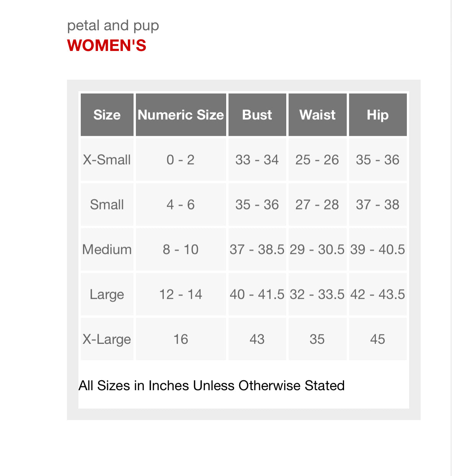Click the Hip column header
452x476 pixels.
(x=377, y=115)
